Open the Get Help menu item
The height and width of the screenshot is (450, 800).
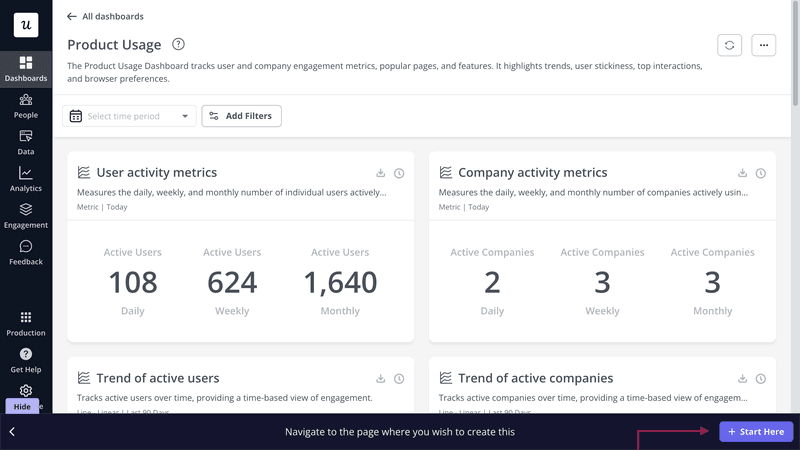26,360
